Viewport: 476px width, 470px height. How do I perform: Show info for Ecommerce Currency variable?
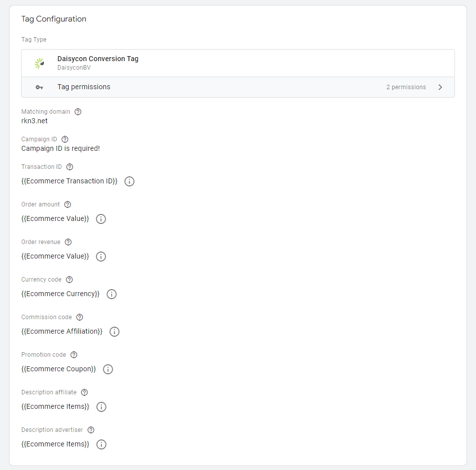pos(111,294)
